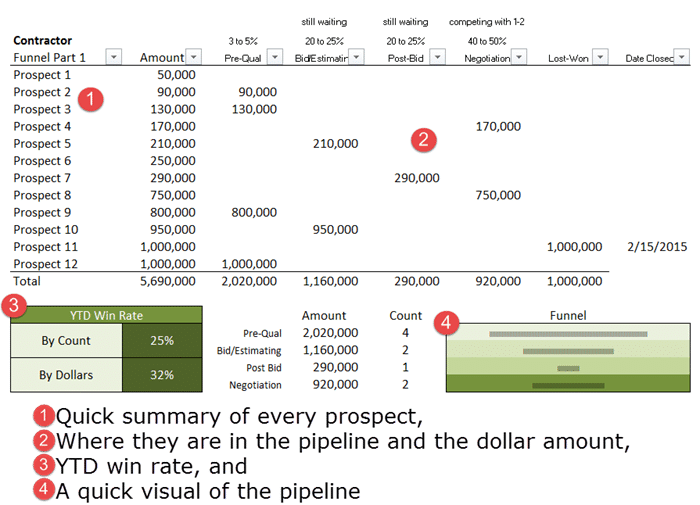Click the YTD Win Rate header

106,315
